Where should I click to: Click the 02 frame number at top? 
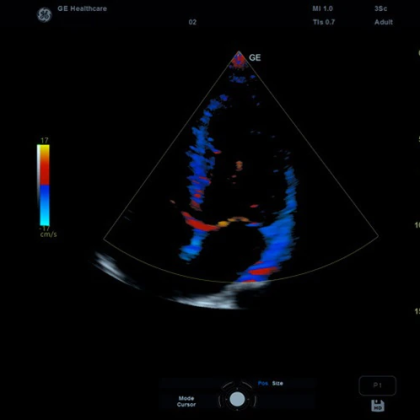coord(192,22)
